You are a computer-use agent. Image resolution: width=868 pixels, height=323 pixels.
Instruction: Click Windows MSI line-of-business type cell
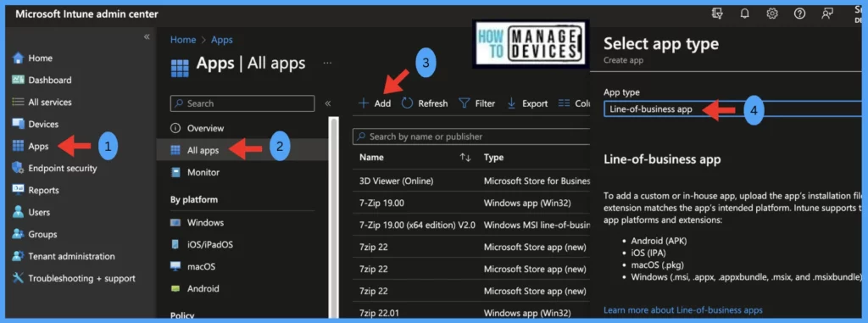point(537,225)
